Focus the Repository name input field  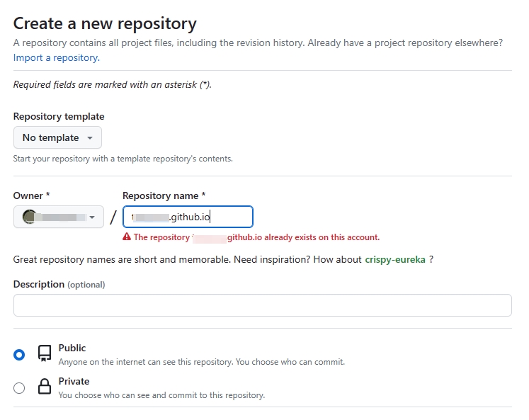(188, 217)
